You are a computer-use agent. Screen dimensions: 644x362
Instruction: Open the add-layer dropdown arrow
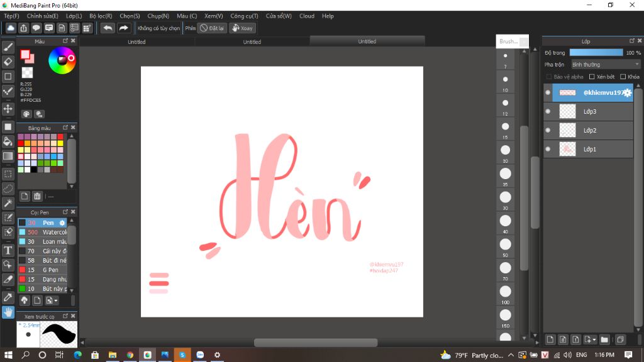(x=594, y=340)
